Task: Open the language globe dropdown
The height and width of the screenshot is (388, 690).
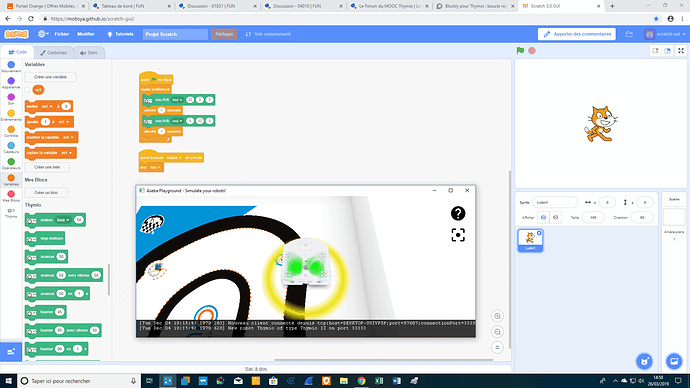Action: 43,34
